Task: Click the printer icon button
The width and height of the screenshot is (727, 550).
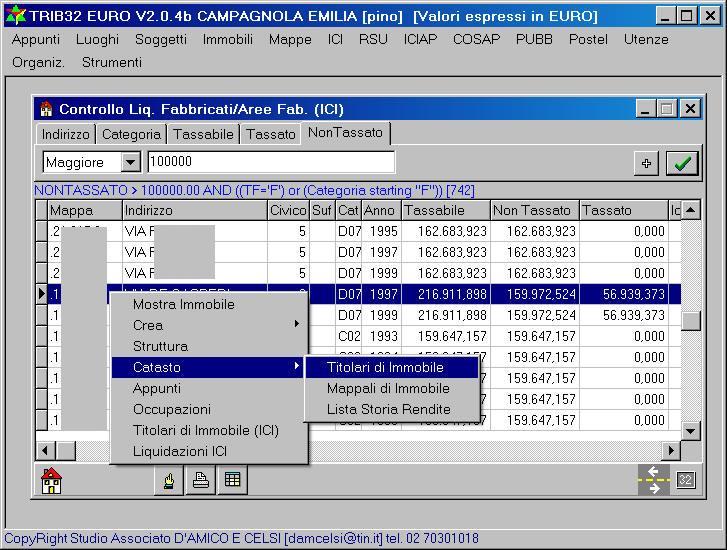Action: click(x=201, y=481)
